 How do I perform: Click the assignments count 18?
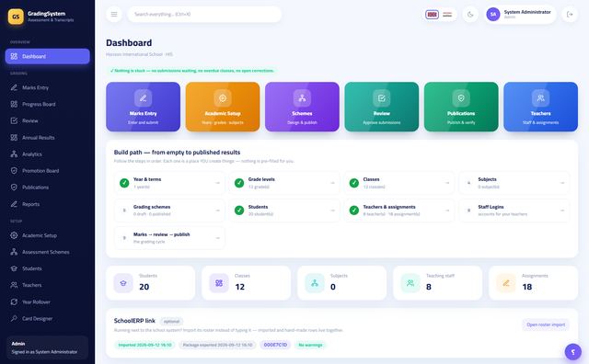click(527, 287)
